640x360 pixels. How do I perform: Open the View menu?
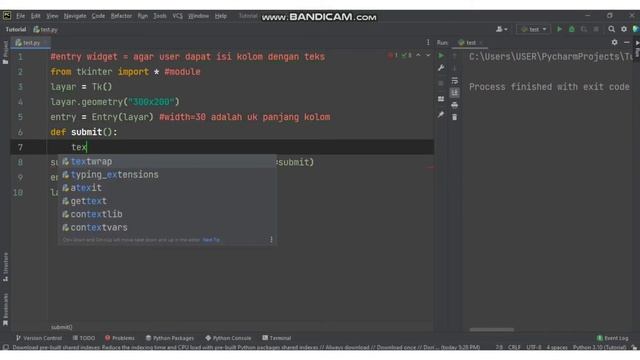(52, 16)
